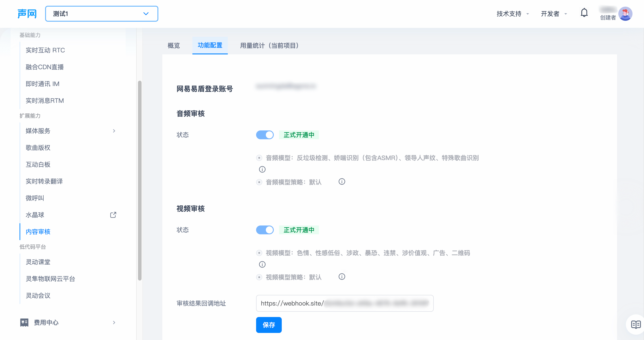Viewport: 644px width, 340px height.
Task: Switch to the 功能配置 tab
Action: click(210, 45)
